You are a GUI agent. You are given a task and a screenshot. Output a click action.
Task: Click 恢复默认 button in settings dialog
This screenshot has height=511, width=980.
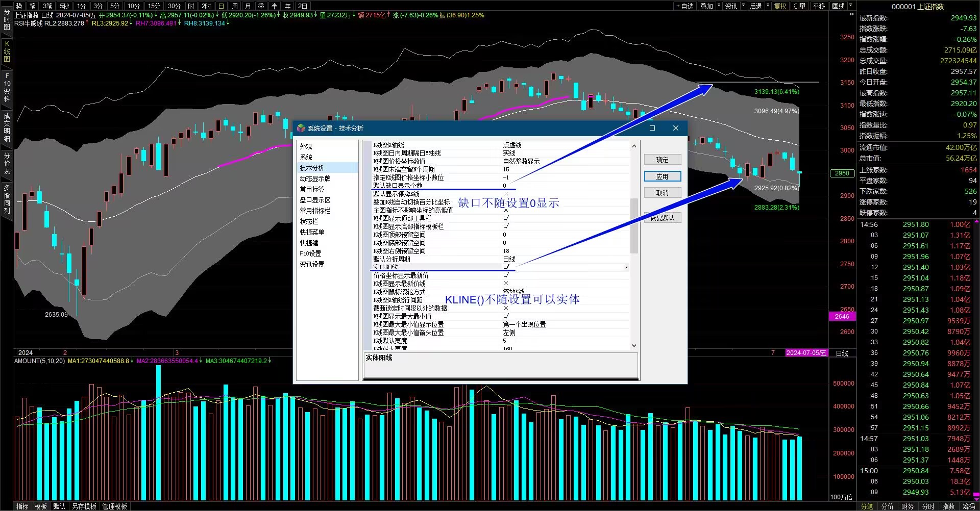coord(662,218)
